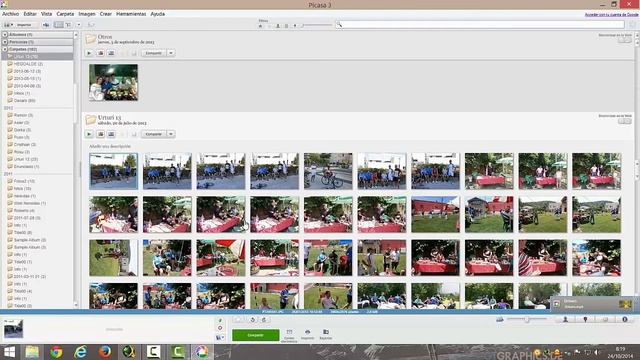Open the folder view options dropdown

(79, 25)
